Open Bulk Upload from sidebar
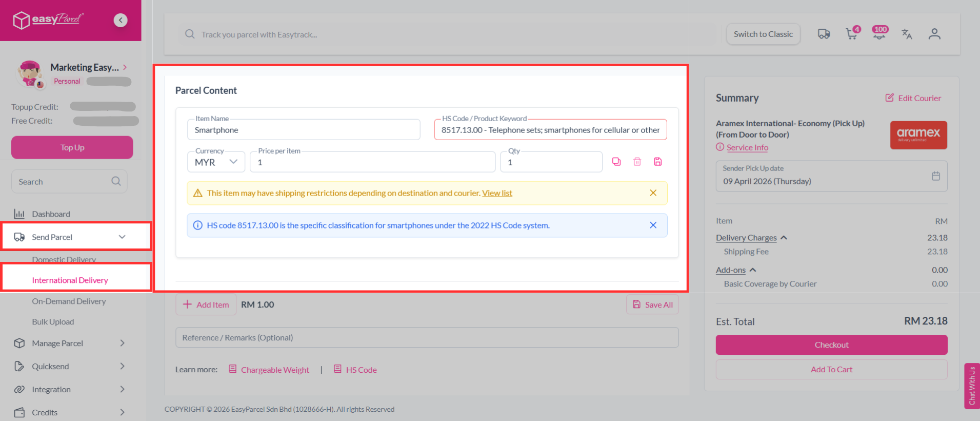Viewport: 980px width, 421px height. (53, 322)
